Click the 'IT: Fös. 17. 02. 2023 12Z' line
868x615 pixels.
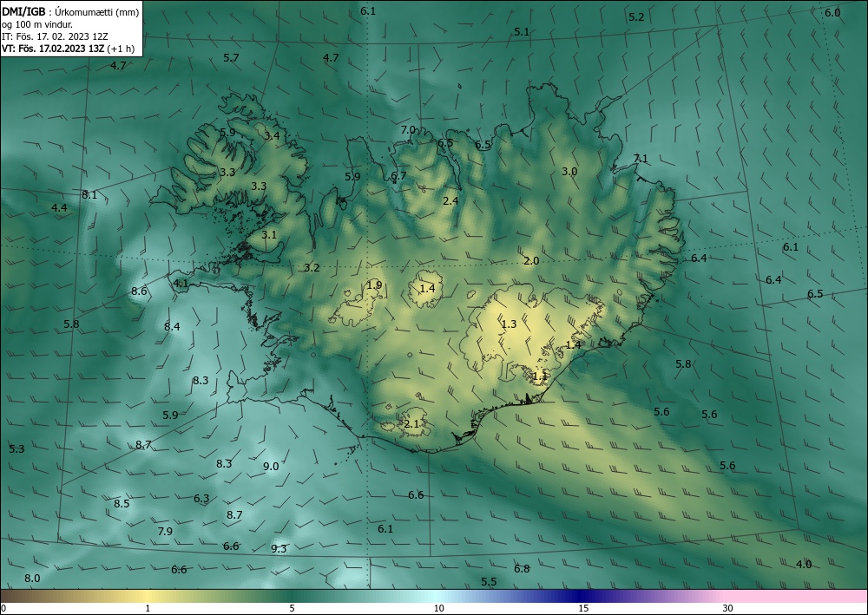(55, 36)
